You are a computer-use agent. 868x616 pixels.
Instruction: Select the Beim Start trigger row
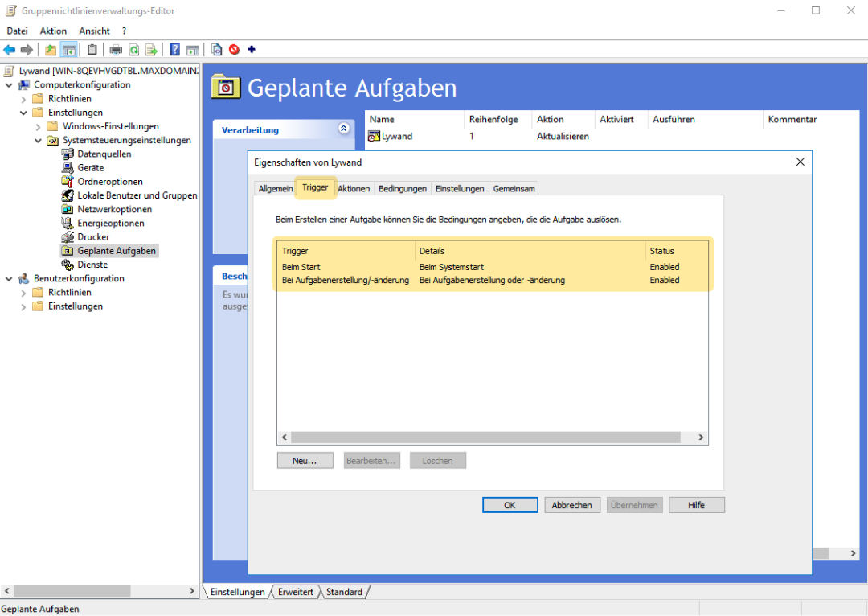[x=492, y=267]
